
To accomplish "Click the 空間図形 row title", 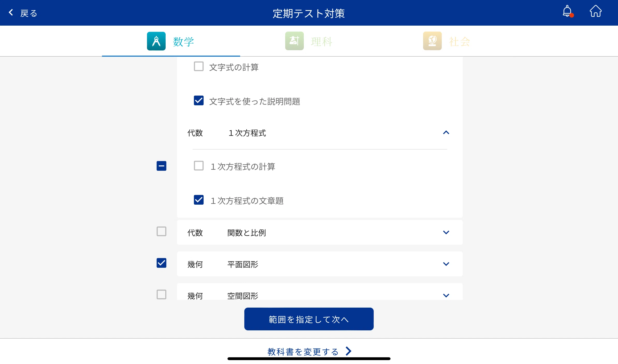I will click(x=243, y=296).
